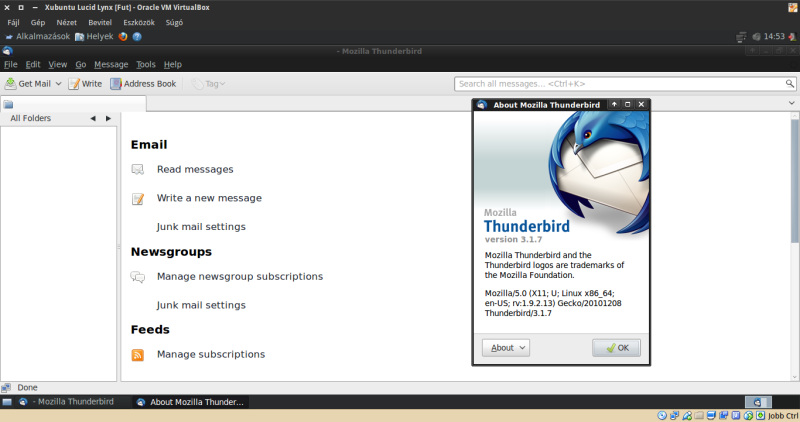Click the magnifier icon in search box
This screenshot has width=800, height=422.
click(x=789, y=84)
